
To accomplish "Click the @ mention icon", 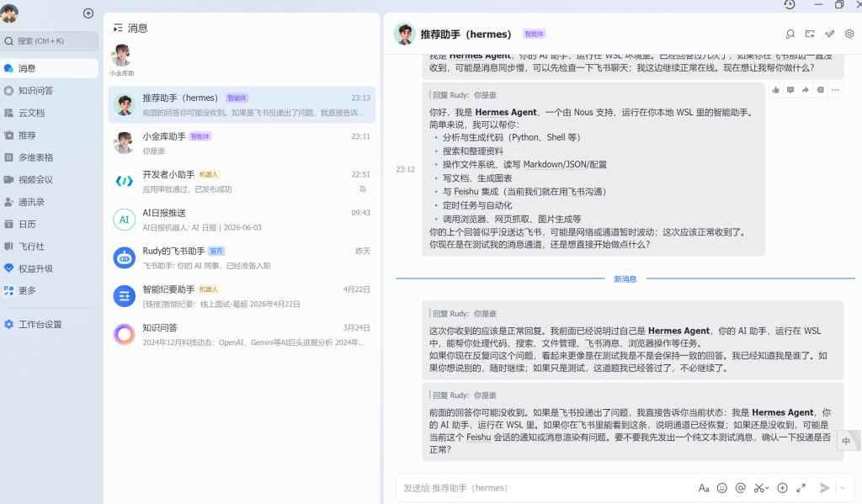I will 741,488.
